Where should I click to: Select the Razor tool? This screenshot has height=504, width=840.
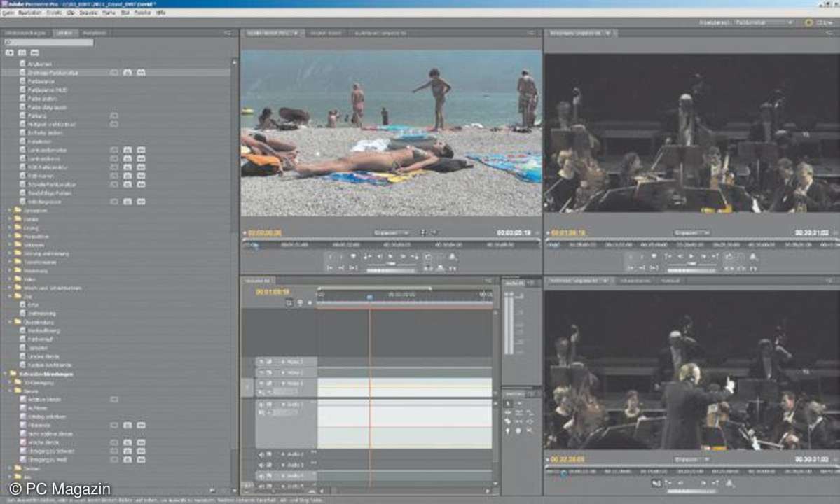pos(508,422)
